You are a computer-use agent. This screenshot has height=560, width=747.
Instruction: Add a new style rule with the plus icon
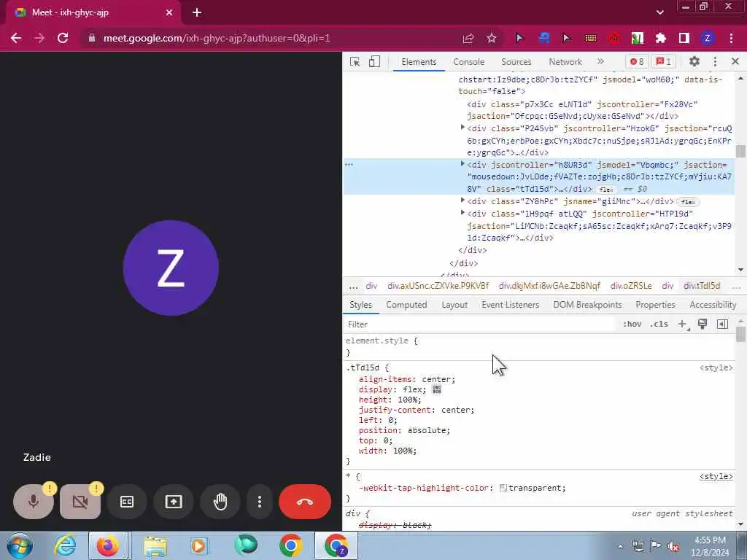[683, 324]
